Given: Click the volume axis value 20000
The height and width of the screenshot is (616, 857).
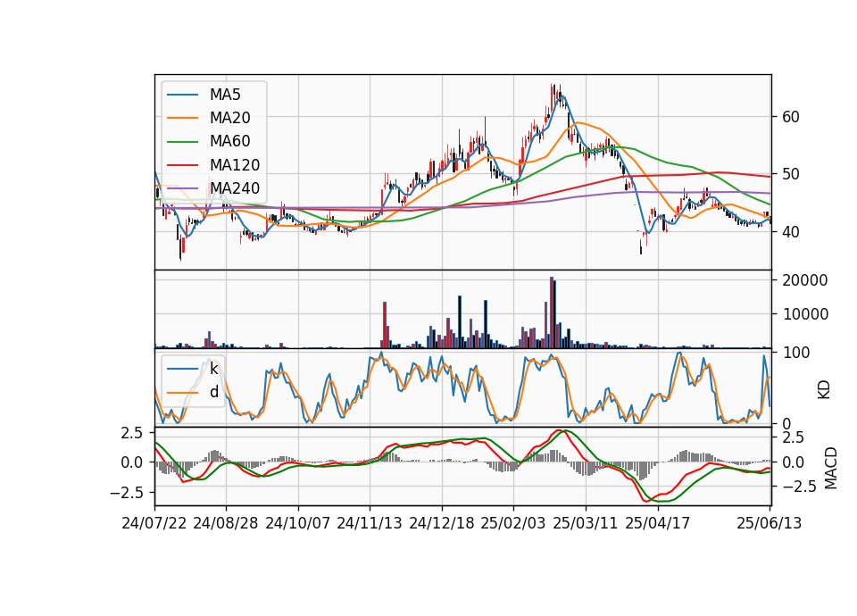Looking at the screenshot, I should 805,280.
